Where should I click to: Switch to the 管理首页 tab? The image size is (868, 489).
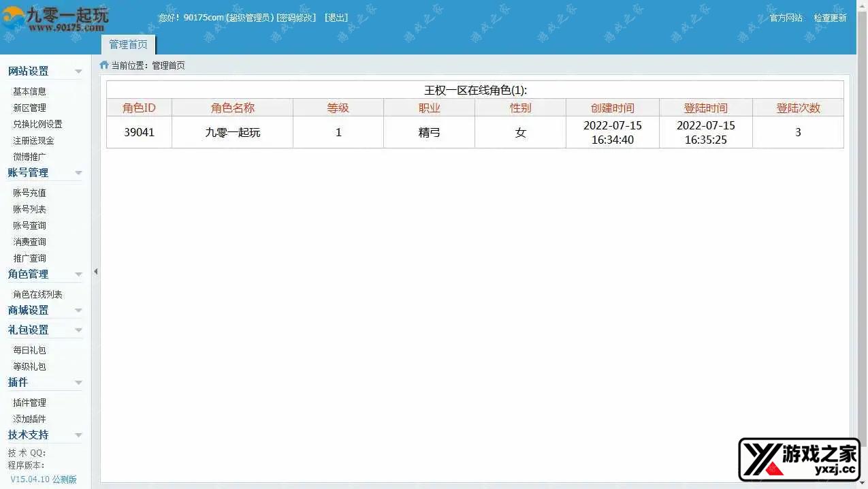pyautogui.click(x=129, y=44)
